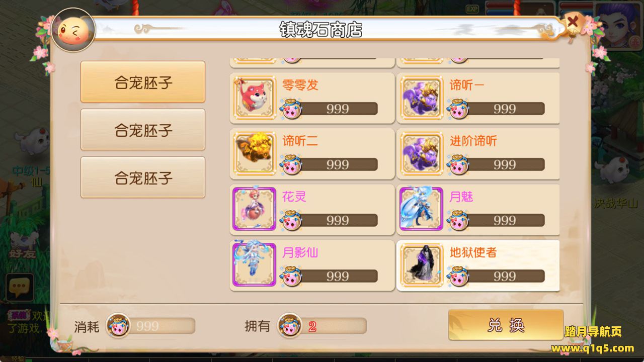Select the 进阶谛听 pet icon
Viewport: 644px width, 362px height.
pos(422,154)
